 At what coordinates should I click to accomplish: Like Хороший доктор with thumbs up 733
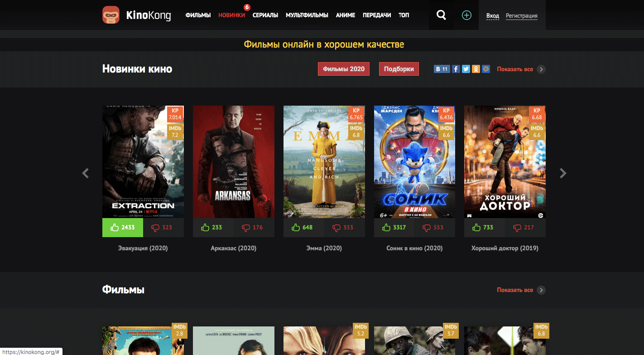click(x=485, y=228)
